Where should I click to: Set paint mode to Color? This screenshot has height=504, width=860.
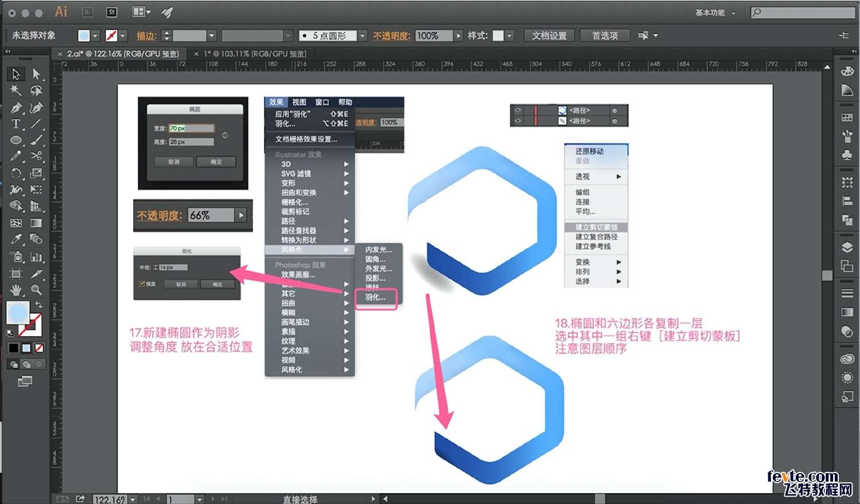[13, 348]
